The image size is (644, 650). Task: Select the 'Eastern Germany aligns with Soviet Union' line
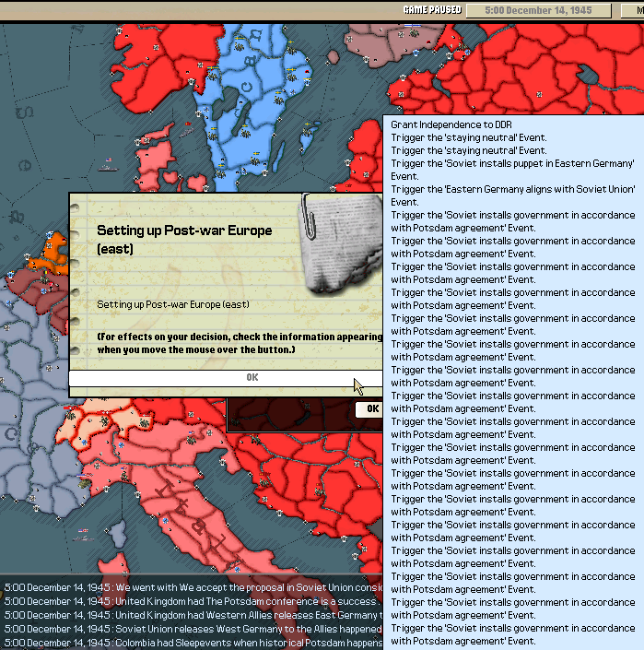coord(513,195)
